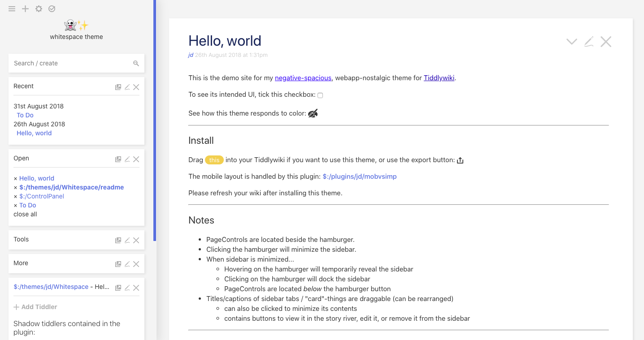The width and height of the screenshot is (644, 340).
Task: Click the hamburger menu icon
Action: pyautogui.click(x=12, y=9)
